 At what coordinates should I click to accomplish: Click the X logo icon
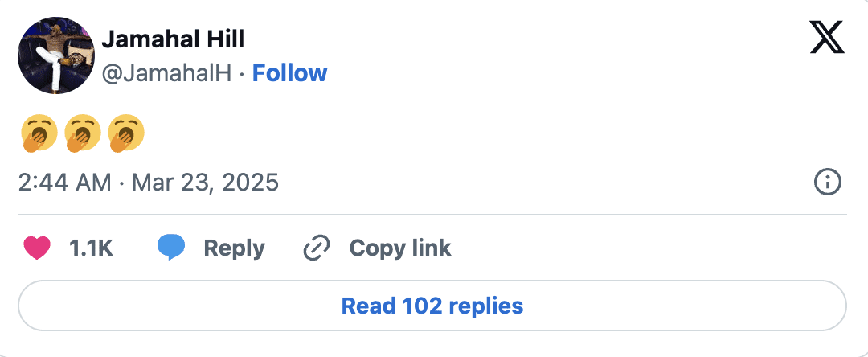pos(827,37)
